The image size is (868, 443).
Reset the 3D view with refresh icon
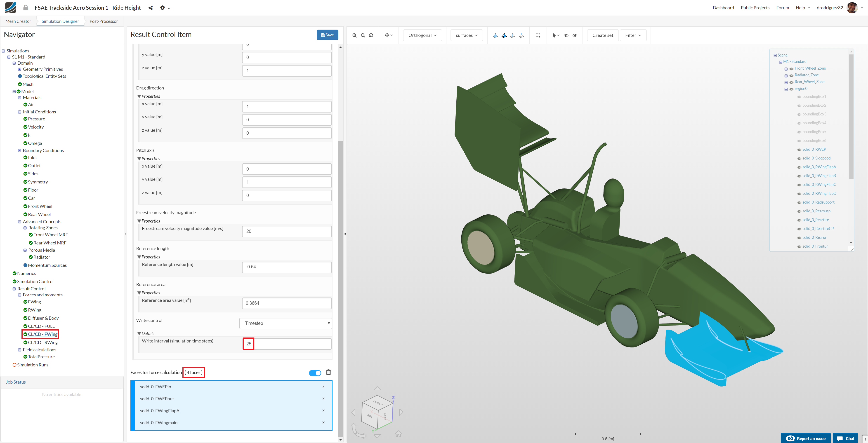pyautogui.click(x=371, y=35)
